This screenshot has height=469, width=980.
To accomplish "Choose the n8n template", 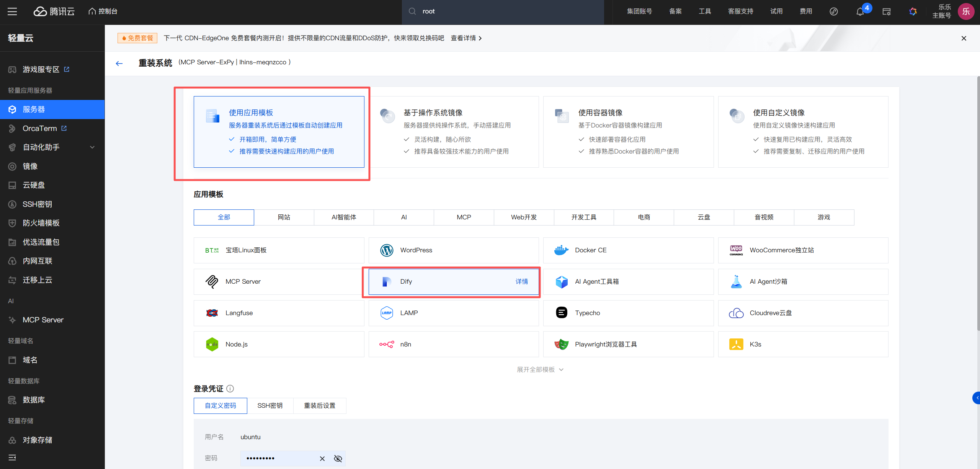I will pyautogui.click(x=454, y=344).
